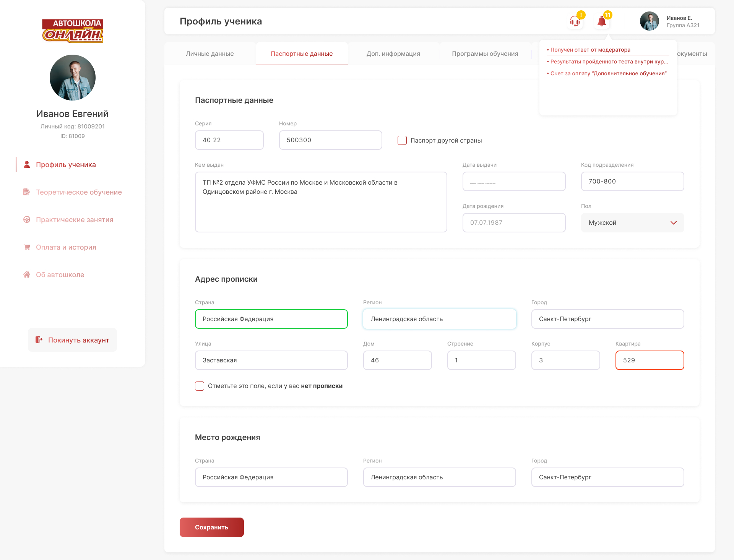Viewport: 734px width, 560px height.
Task: Click the large profile photo in sidebar
Action: 73,78
